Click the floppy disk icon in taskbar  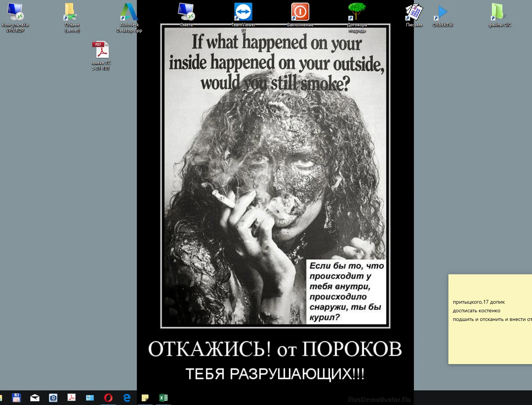pyautogui.click(x=16, y=397)
